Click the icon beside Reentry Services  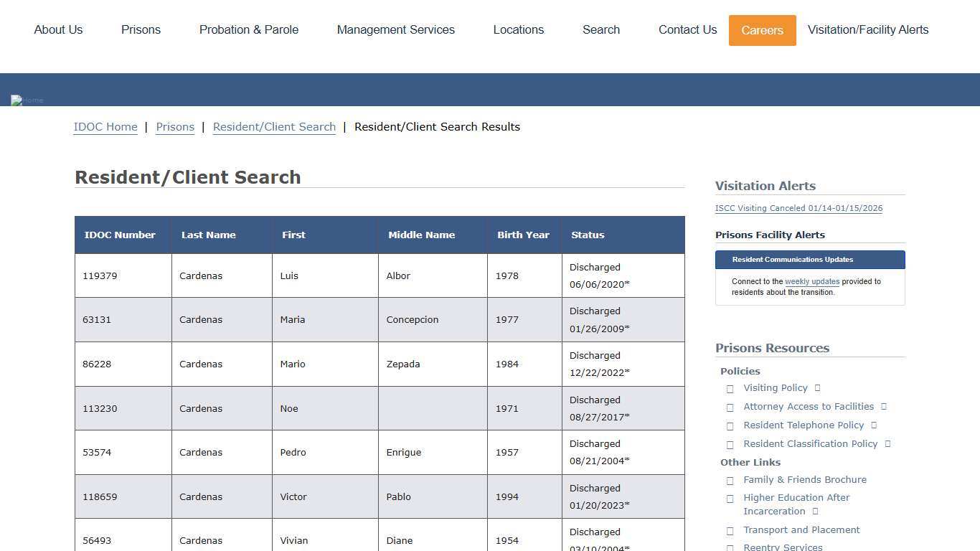730,547
